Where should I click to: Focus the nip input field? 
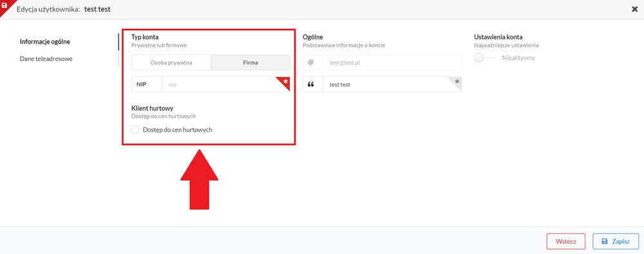226,84
